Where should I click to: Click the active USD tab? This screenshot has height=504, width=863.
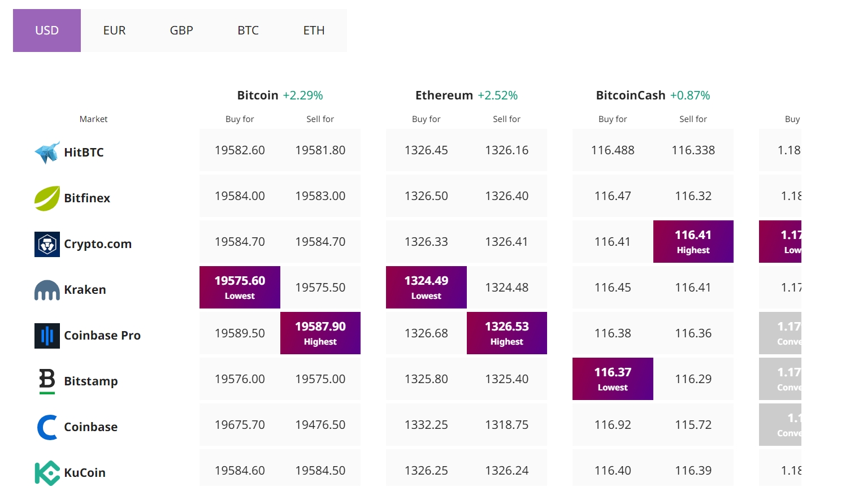tap(47, 31)
